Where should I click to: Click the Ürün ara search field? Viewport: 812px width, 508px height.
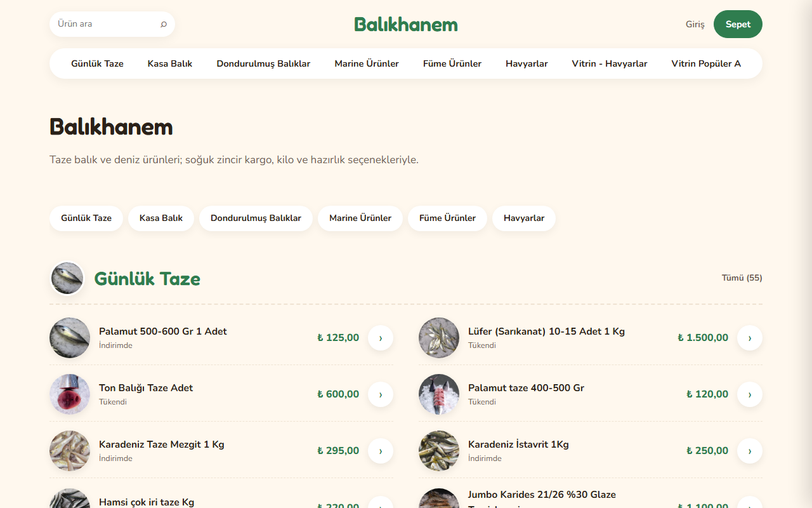pyautogui.click(x=112, y=24)
